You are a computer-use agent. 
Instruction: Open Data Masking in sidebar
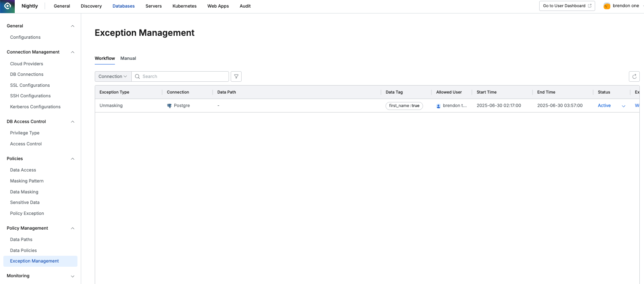pos(24,192)
